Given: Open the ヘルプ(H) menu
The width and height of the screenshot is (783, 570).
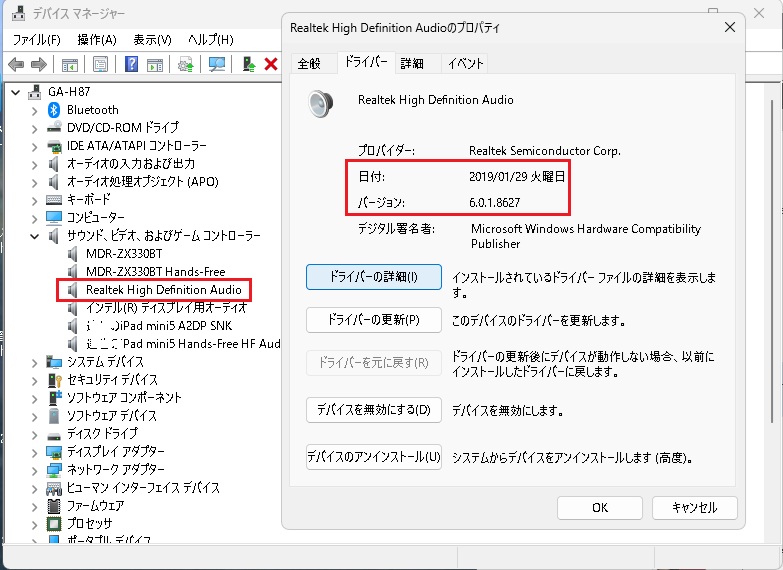Looking at the screenshot, I should tap(211, 40).
